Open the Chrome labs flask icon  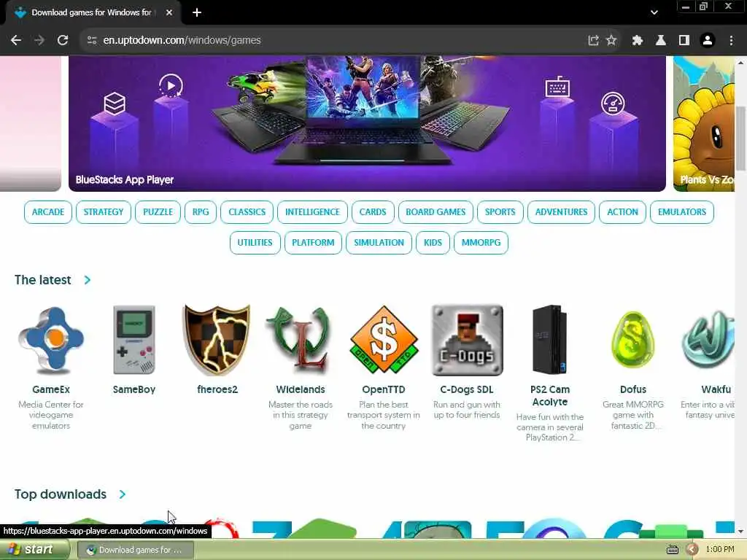tap(661, 41)
